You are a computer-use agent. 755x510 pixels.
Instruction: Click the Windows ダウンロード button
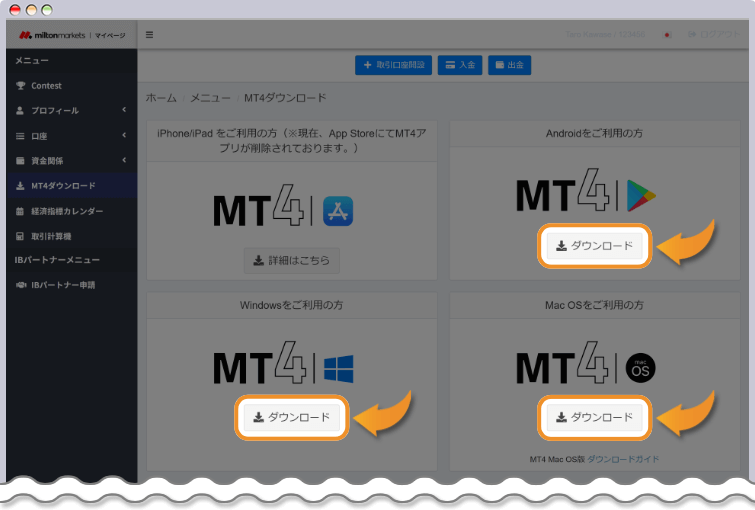[x=291, y=417]
